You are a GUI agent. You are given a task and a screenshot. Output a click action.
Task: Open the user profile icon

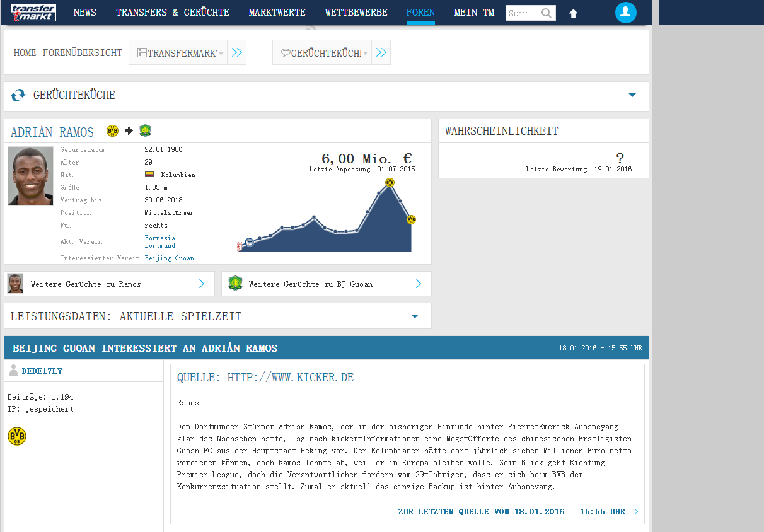click(626, 13)
